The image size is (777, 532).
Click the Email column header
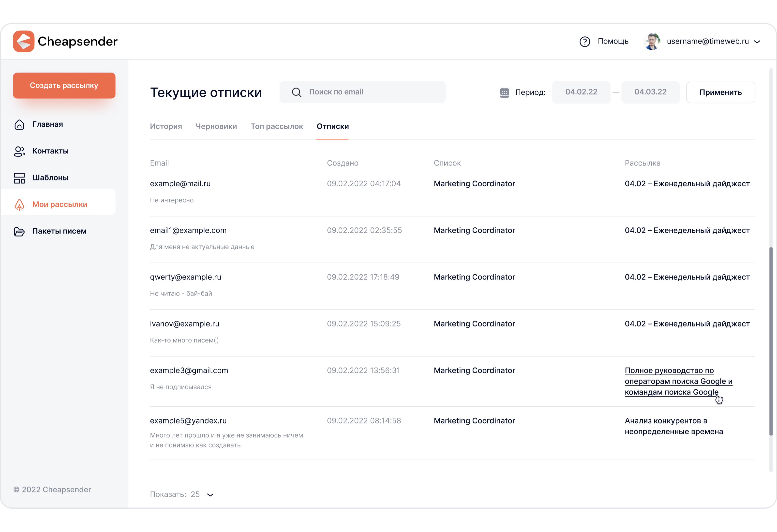pos(159,163)
